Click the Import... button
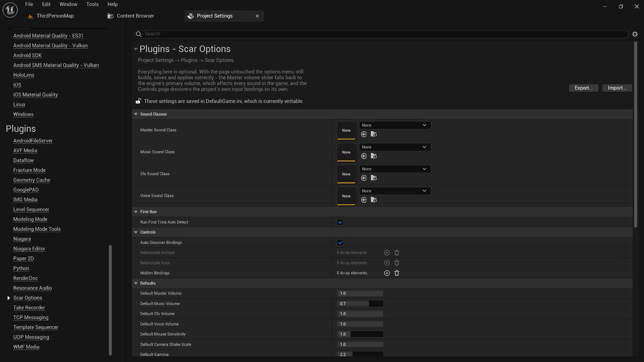Viewport: 644px width, 362px height. 617,88
